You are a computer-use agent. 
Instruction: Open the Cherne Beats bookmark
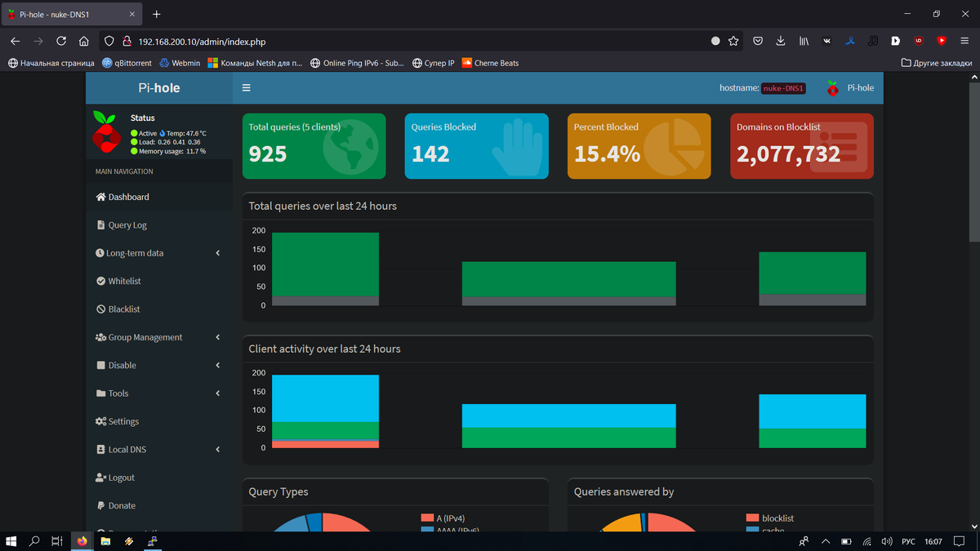tap(490, 63)
